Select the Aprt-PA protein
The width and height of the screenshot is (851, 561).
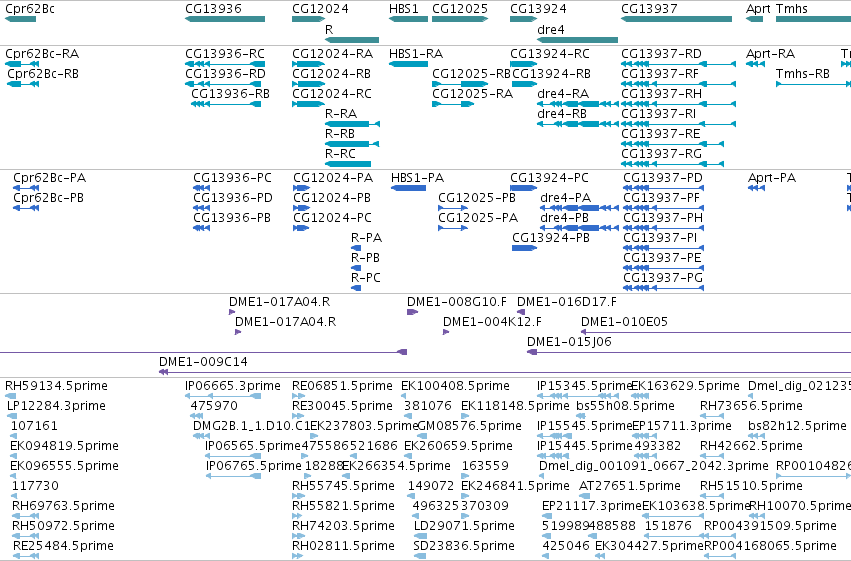tap(772, 178)
